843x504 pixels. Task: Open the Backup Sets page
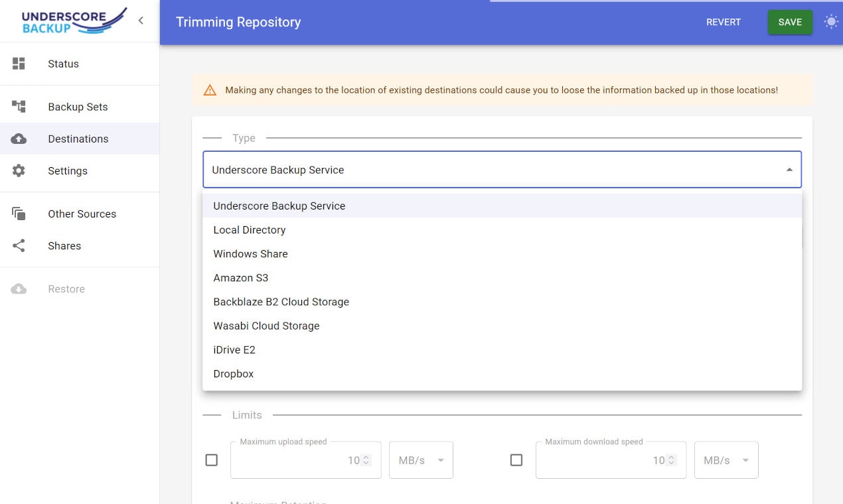(x=80, y=107)
